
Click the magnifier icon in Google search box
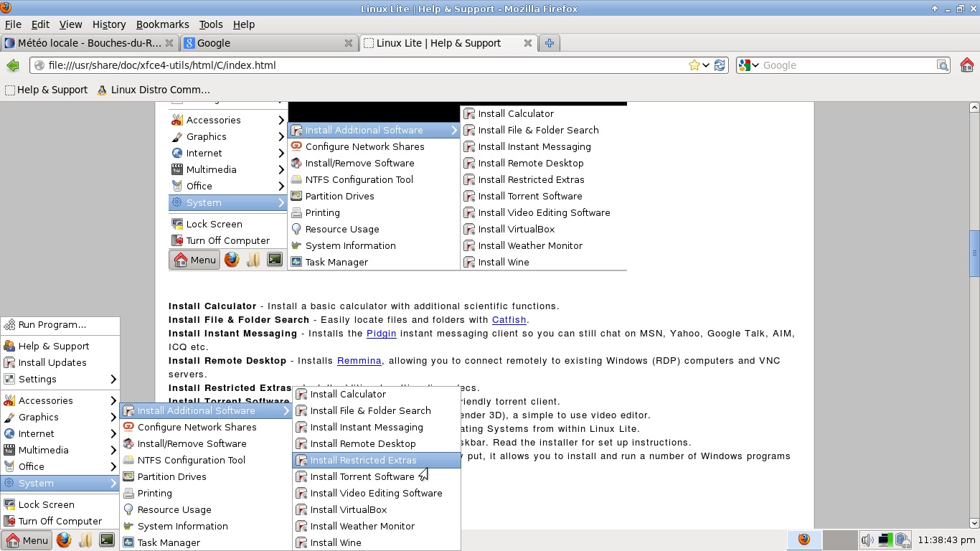click(942, 65)
